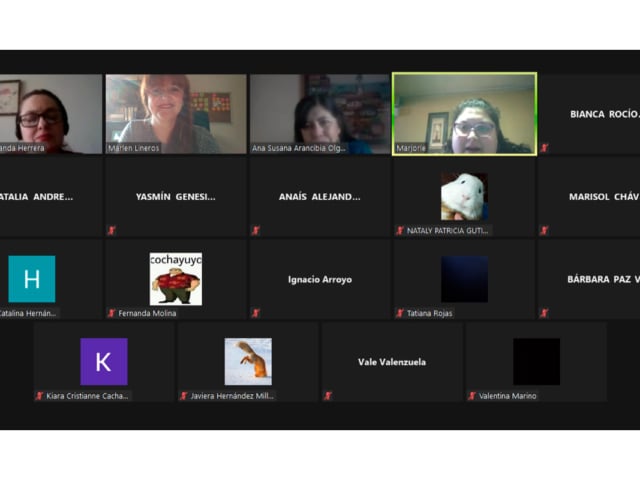Click the 'Fernanda Molina' name label
The image size is (640, 480).
click(x=147, y=313)
